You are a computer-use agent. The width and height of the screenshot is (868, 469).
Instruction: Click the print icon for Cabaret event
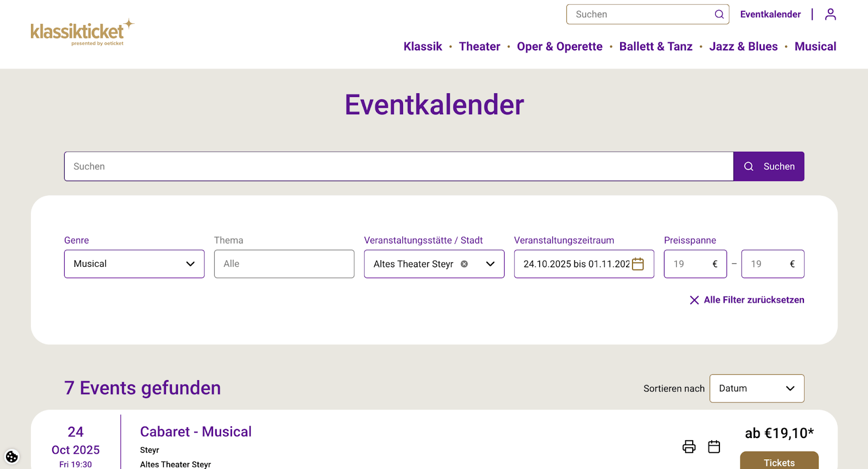(689, 446)
